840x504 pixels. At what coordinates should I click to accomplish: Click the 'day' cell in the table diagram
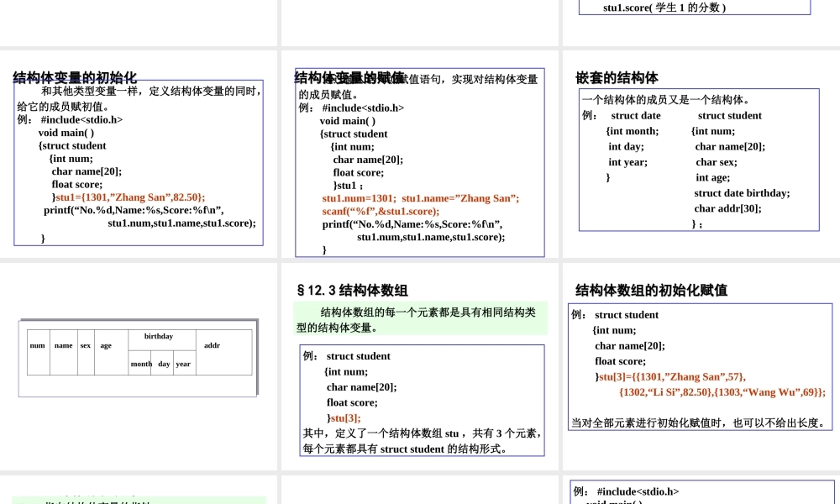[x=162, y=363]
